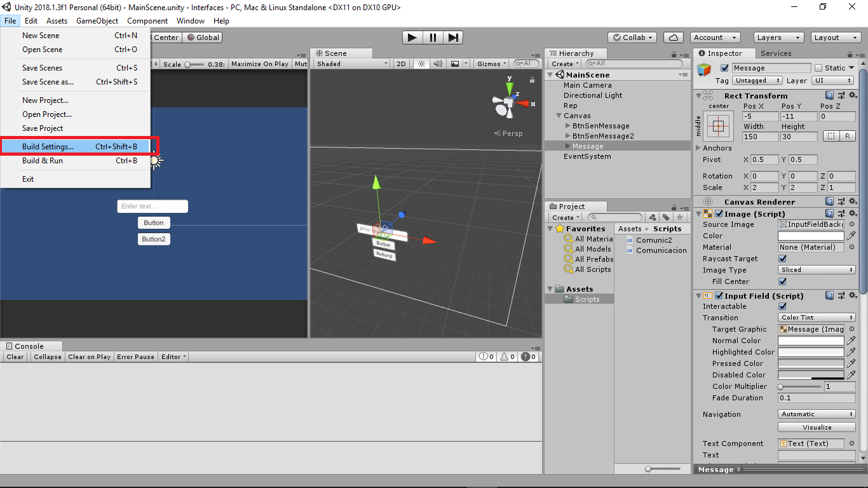Click the raw edit mode R button
This screenshot has height=488, width=868.
[848, 136]
